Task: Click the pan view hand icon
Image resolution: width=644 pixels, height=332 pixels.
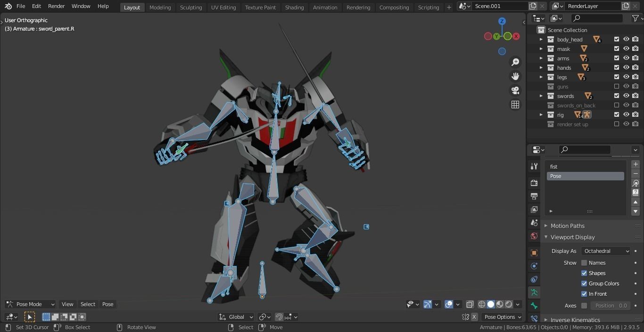Action: click(515, 76)
